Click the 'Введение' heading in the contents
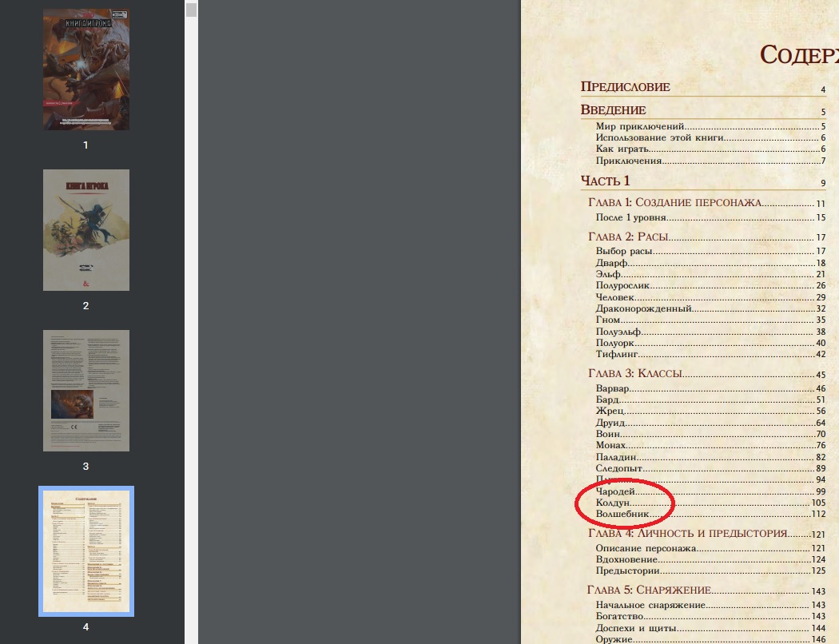 (613, 110)
